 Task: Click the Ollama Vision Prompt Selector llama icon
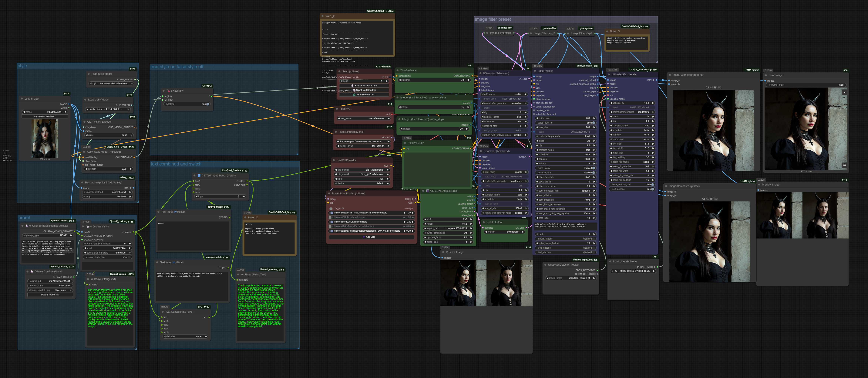27,226
